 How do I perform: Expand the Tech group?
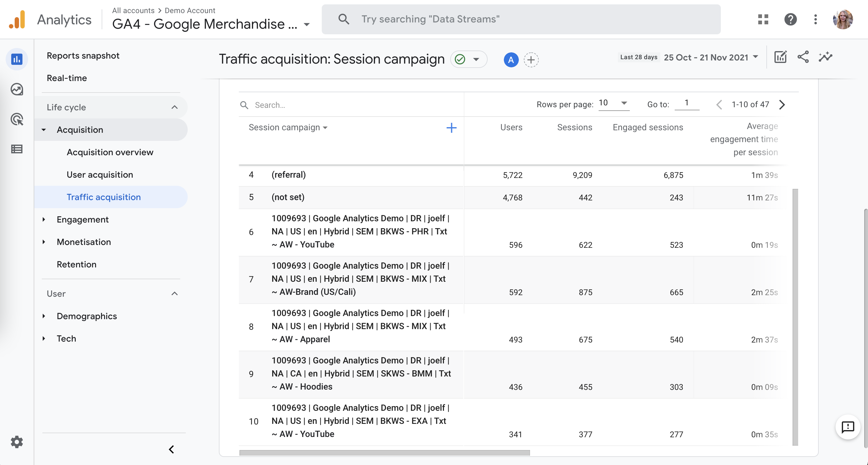click(x=44, y=338)
